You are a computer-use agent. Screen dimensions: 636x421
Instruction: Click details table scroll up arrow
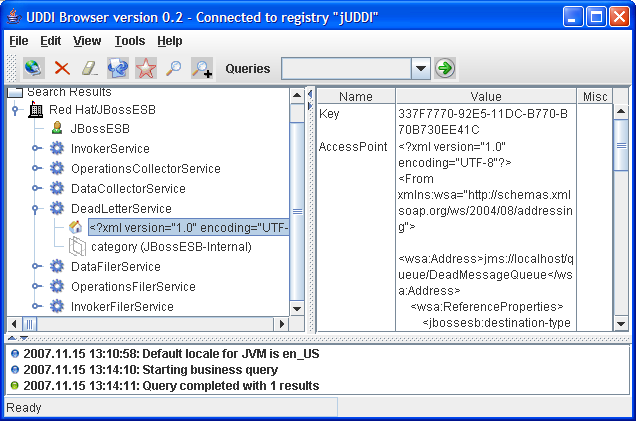[621, 111]
